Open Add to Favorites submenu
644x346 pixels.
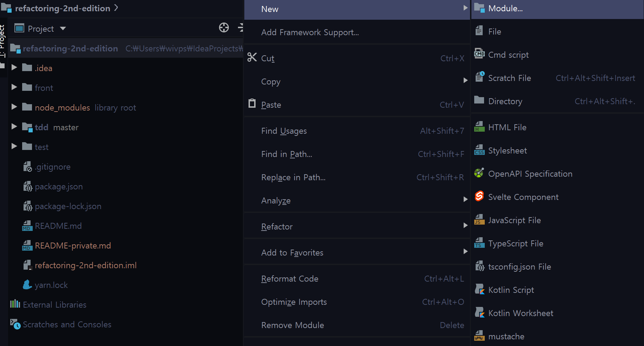357,253
